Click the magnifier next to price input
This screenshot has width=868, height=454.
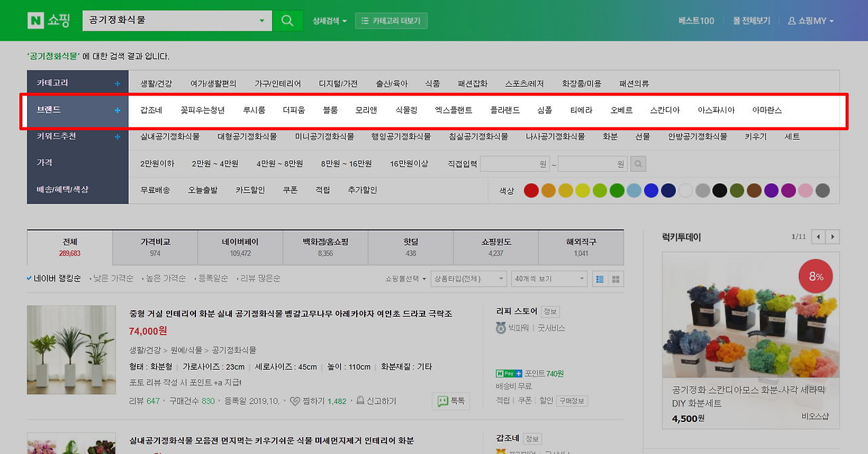(637, 163)
